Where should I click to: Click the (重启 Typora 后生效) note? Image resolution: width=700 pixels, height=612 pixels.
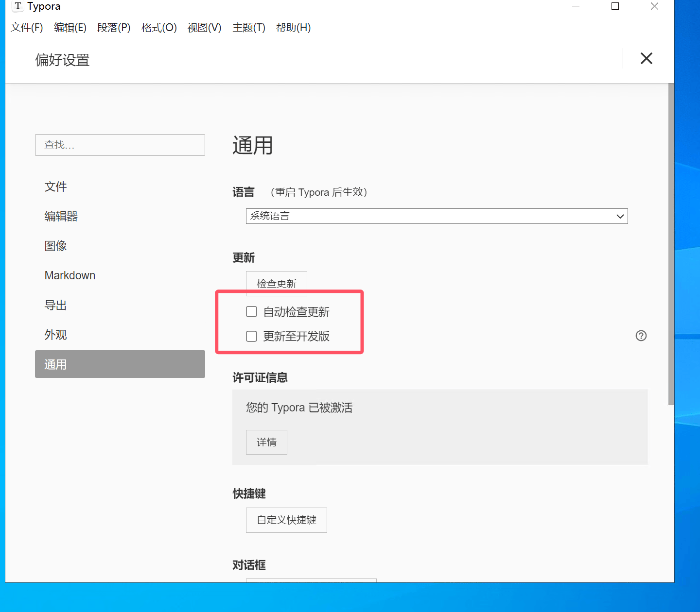click(318, 192)
